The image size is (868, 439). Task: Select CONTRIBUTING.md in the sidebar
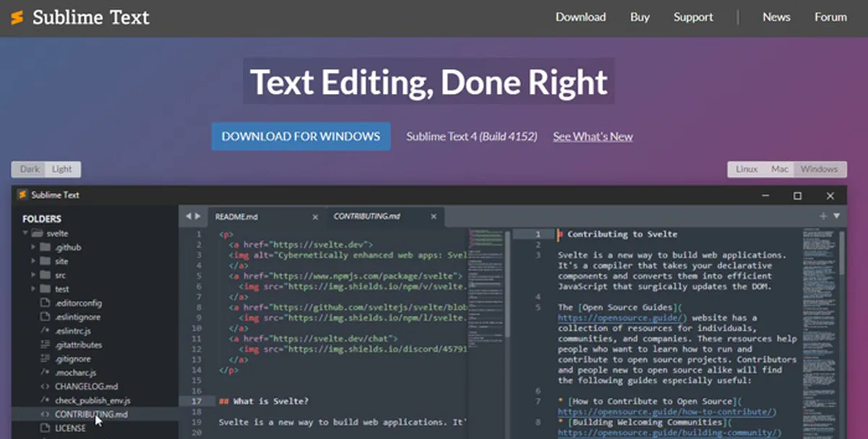pyautogui.click(x=91, y=414)
